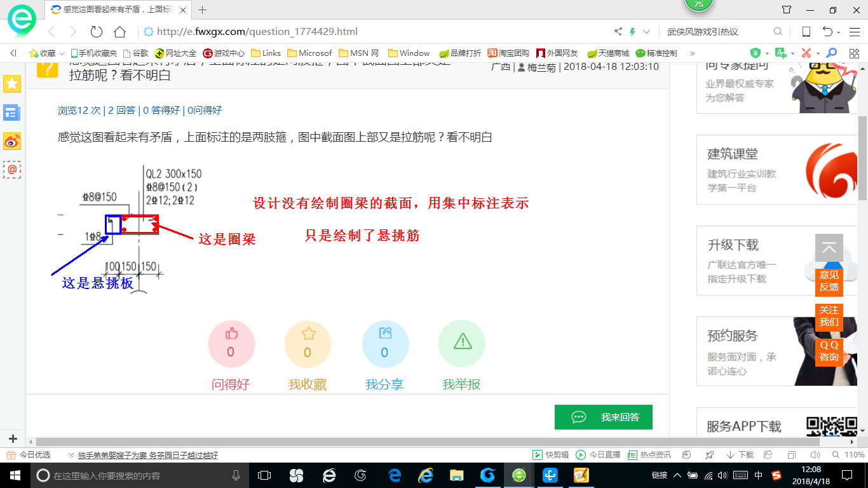Click the blue magnifier extension icon
The width and height of the screenshot is (868, 488).
[831, 53]
